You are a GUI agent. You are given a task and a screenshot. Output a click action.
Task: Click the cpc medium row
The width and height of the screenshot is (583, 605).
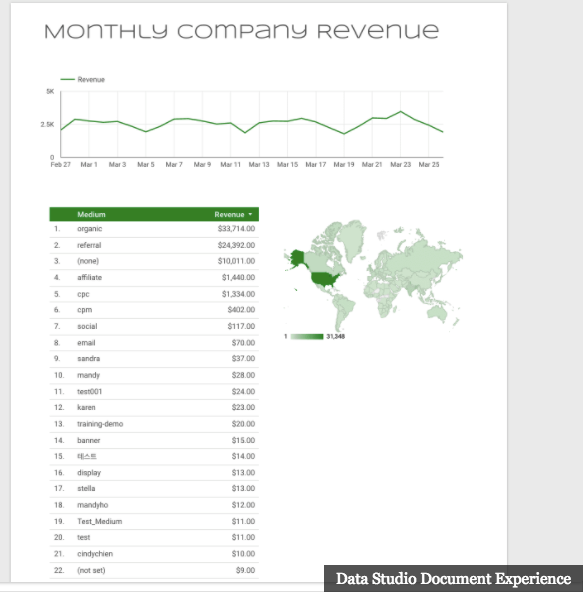pyautogui.click(x=154, y=294)
